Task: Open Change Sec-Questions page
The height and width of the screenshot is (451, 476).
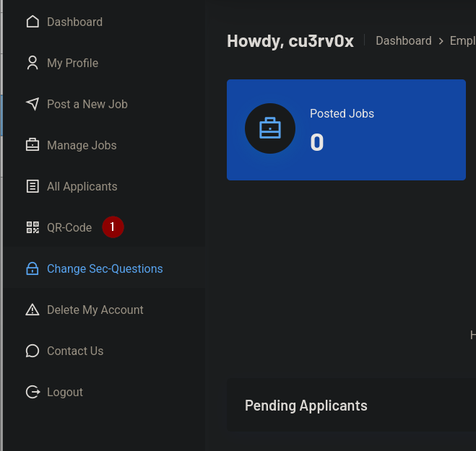Action: (x=105, y=268)
